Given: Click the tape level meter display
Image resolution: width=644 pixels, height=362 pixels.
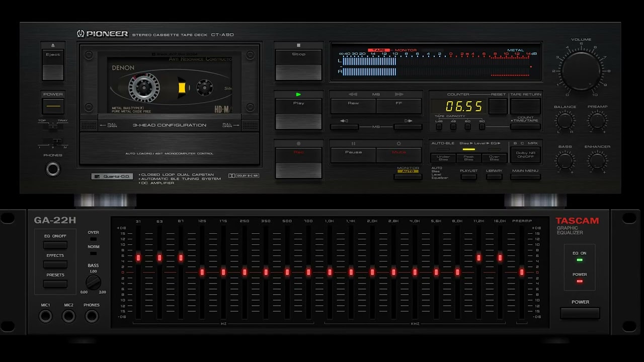Looking at the screenshot, I should click(x=436, y=62).
